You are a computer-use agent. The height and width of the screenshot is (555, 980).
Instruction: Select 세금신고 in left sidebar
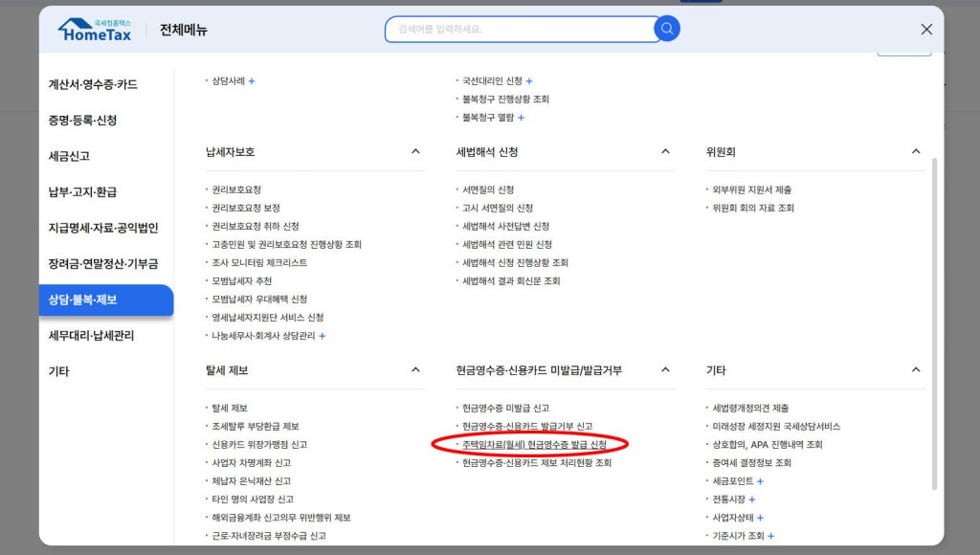[x=69, y=156]
